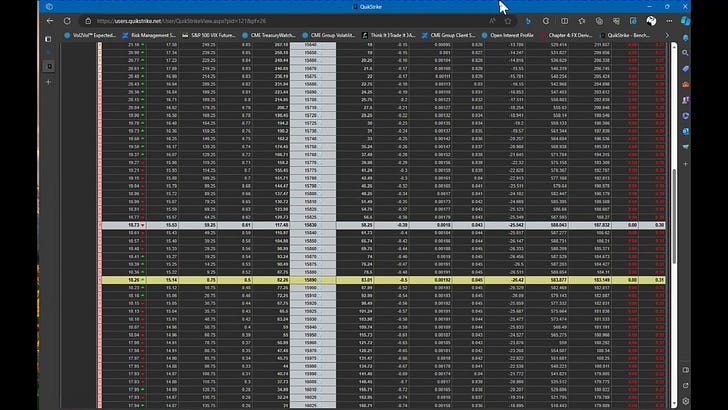728x410 pixels.
Task: Open the CME Group Volatility bookmark
Action: click(329, 35)
